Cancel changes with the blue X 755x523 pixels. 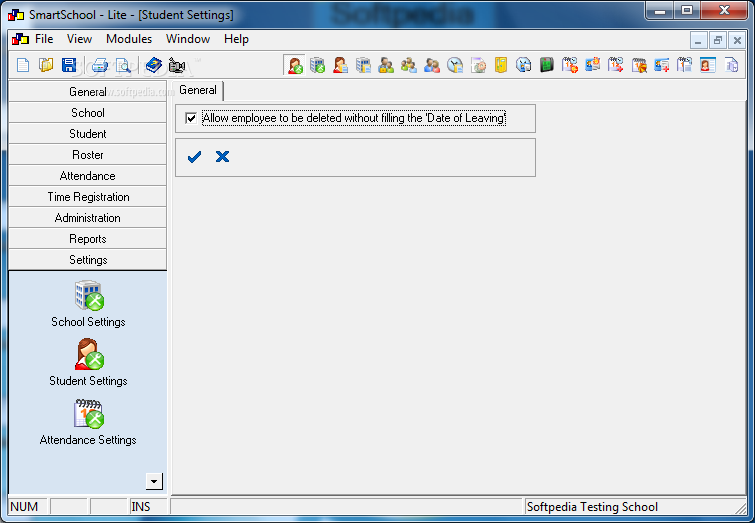222,157
